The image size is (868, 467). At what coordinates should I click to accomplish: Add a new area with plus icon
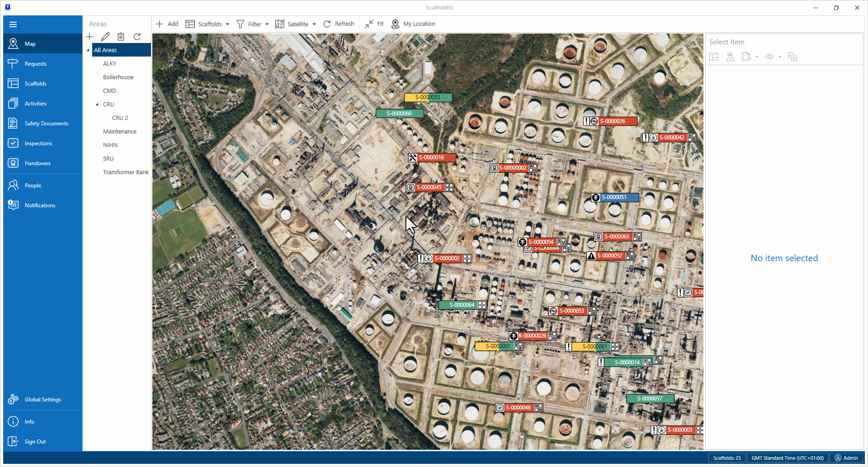(90, 37)
